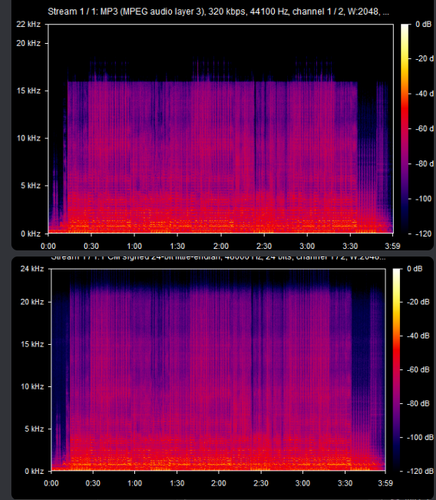This screenshot has width=436, height=500.
Task: Click "20 kHz" label on the MP3 spectrogram axis
Action: click(28, 43)
